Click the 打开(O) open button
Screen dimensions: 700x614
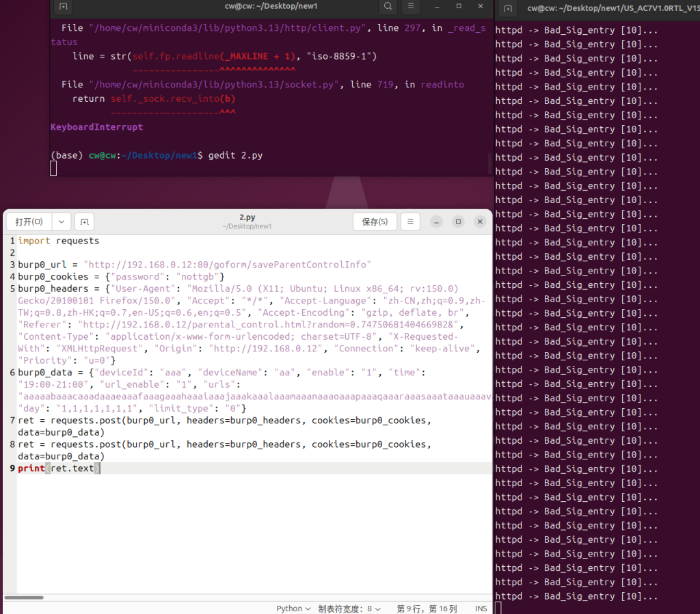29,222
